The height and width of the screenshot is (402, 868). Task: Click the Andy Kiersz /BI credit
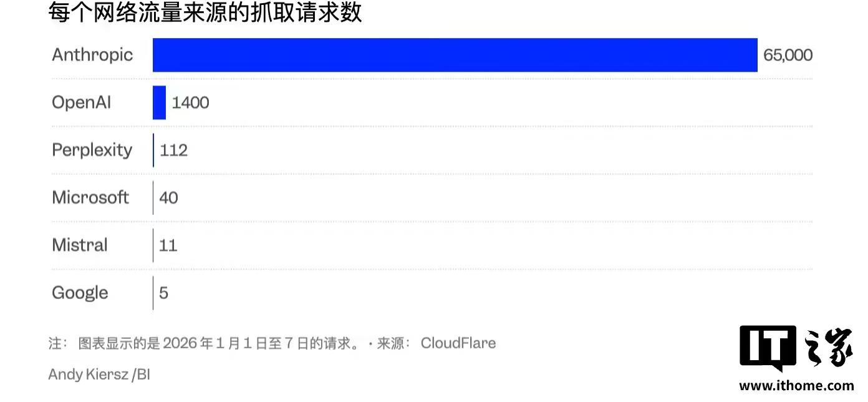click(x=99, y=375)
